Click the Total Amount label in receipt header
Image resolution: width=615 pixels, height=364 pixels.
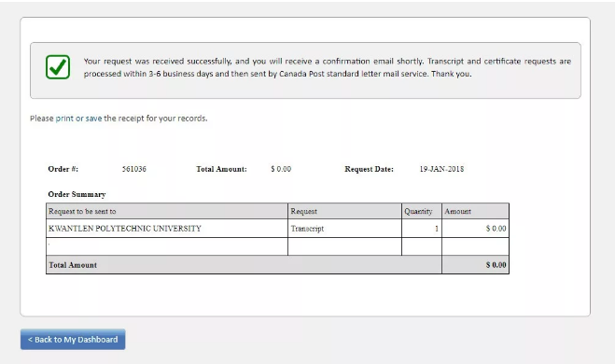coord(221,169)
